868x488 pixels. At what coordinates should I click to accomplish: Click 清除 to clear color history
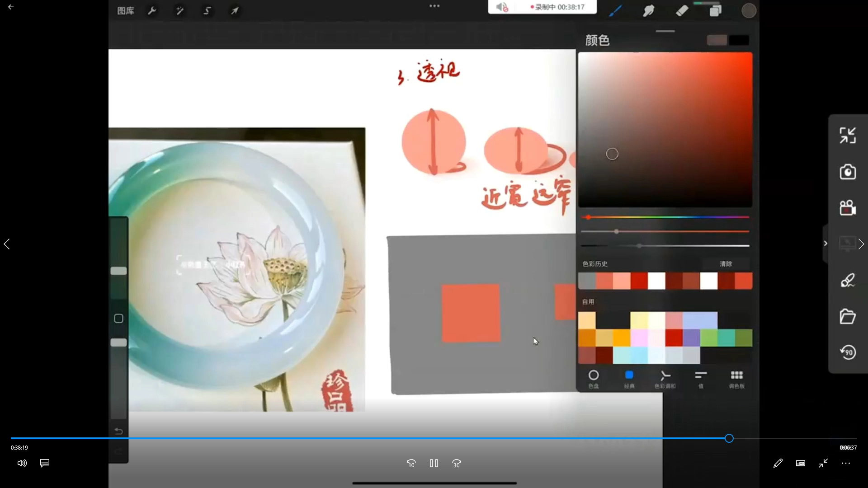pyautogui.click(x=726, y=264)
